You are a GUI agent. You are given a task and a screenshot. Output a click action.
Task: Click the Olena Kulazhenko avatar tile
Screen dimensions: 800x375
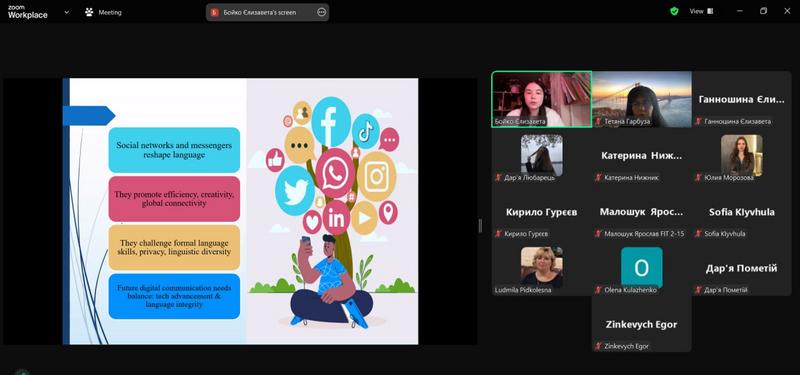click(641, 267)
